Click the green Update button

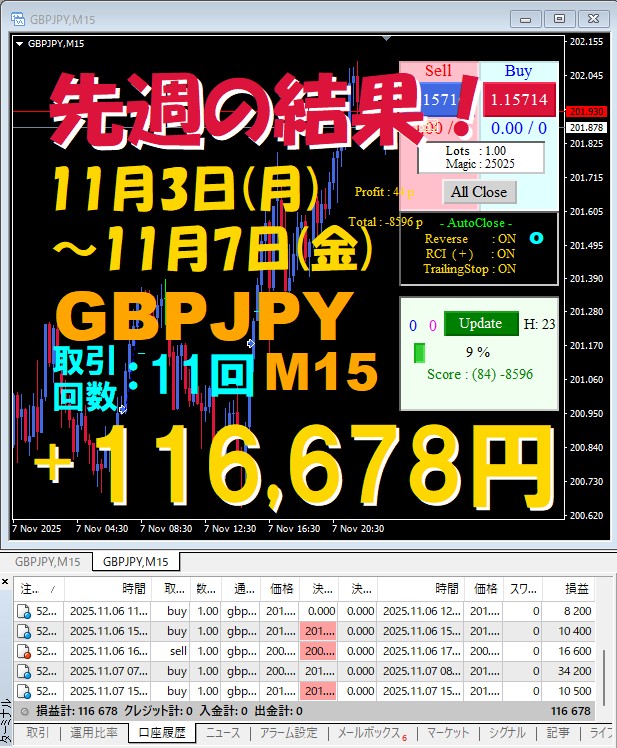tap(481, 323)
